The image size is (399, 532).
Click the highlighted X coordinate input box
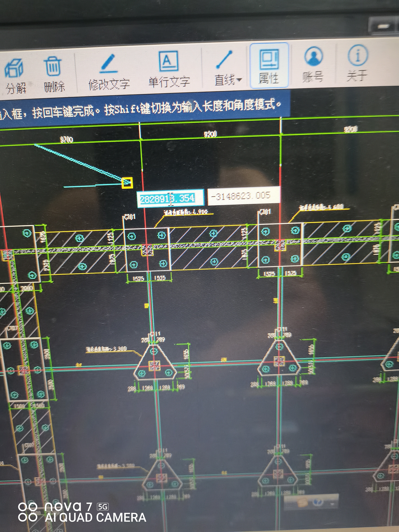(x=170, y=198)
